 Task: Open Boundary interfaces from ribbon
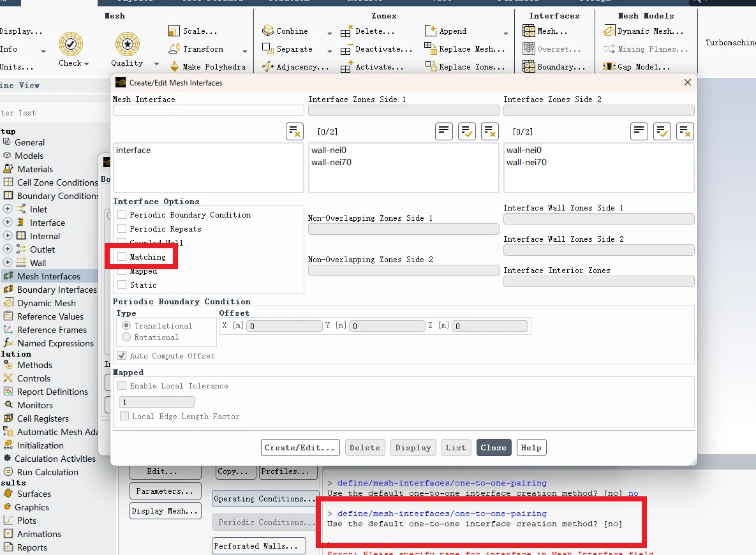tap(554, 66)
